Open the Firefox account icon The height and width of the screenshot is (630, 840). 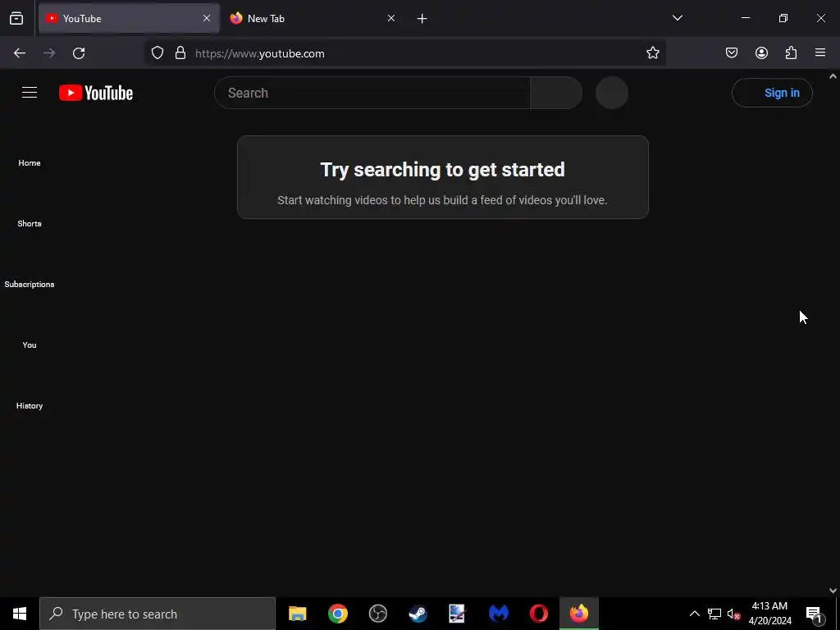[761, 52]
